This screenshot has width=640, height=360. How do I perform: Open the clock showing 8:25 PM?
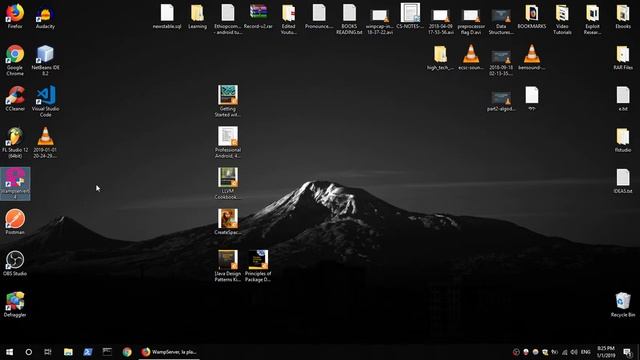[606, 352]
